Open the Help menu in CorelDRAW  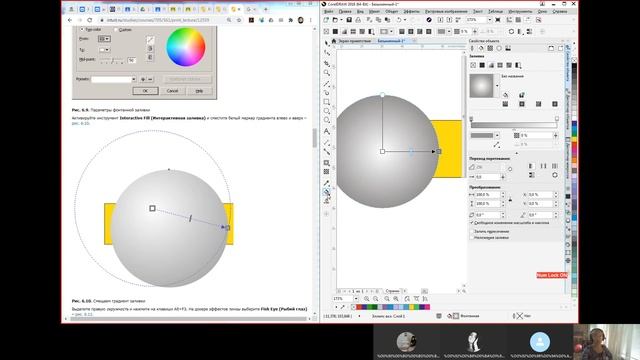click(560, 11)
